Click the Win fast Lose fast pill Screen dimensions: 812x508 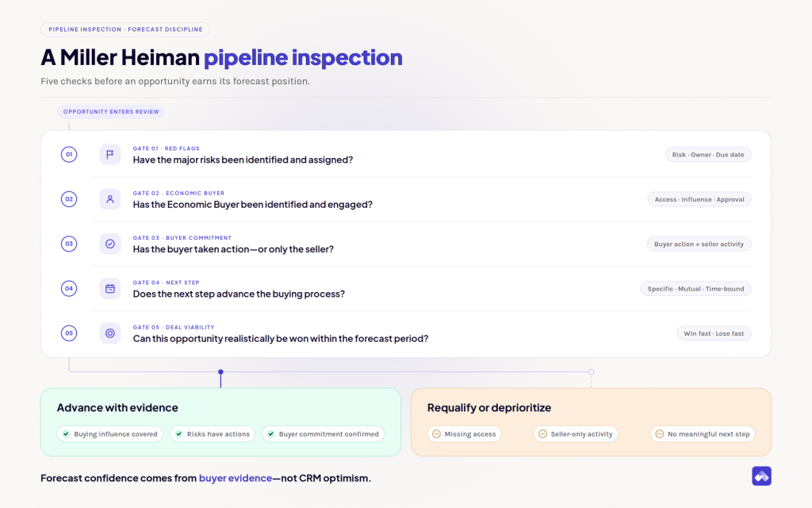tap(714, 333)
